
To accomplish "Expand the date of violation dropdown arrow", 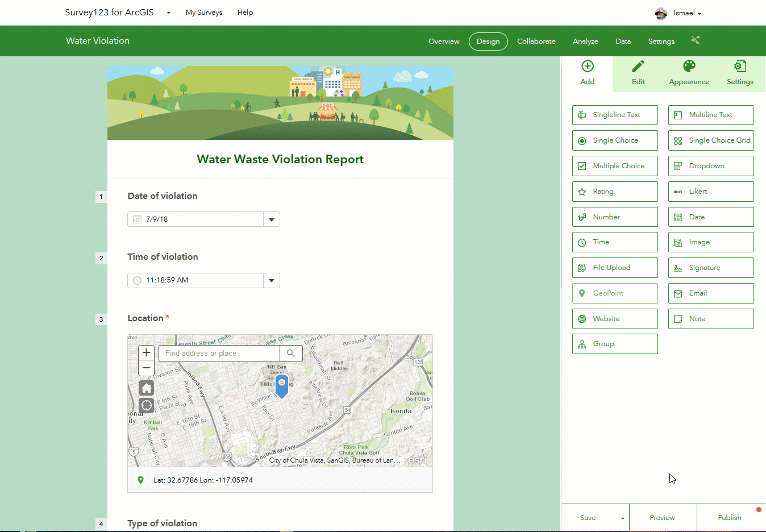I will pos(272,219).
